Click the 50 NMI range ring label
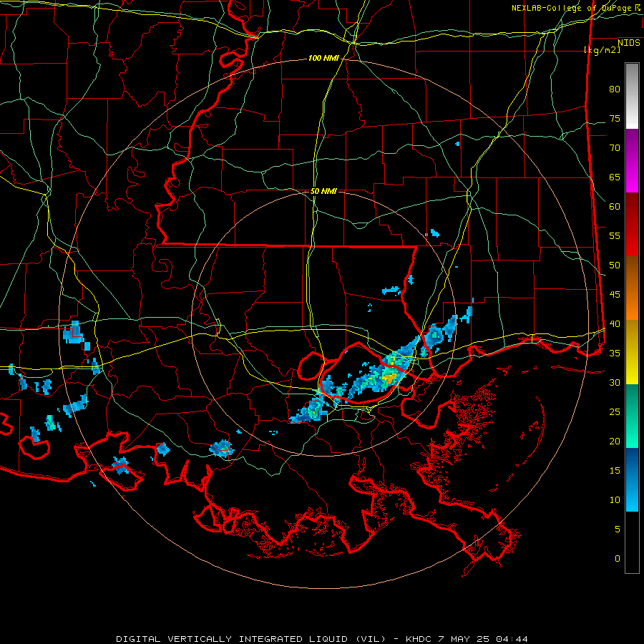The width and height of the screenshot is (644, 644). (323, 191)
